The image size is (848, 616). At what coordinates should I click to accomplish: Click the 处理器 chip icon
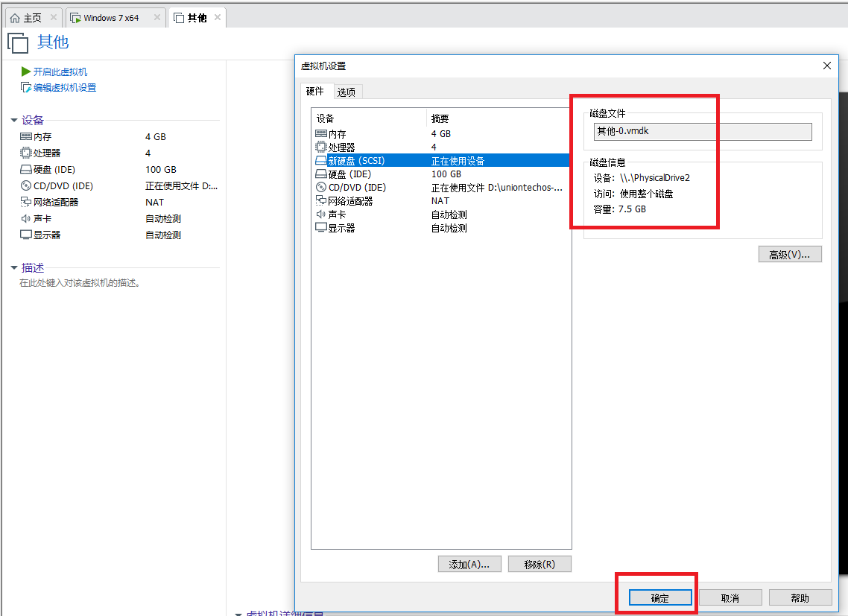pos(25,153)
